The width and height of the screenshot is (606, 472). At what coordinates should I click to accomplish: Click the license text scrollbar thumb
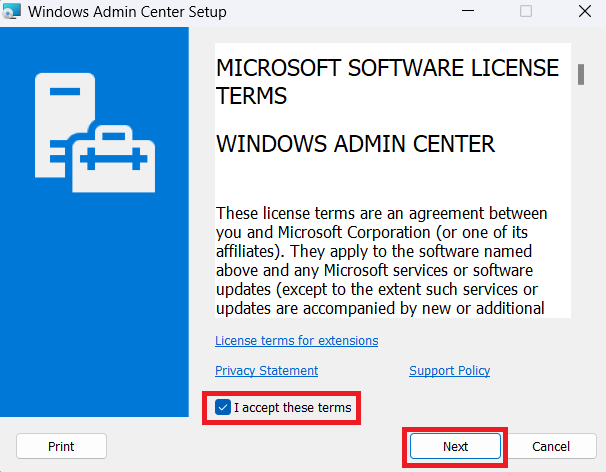[580, 75]
